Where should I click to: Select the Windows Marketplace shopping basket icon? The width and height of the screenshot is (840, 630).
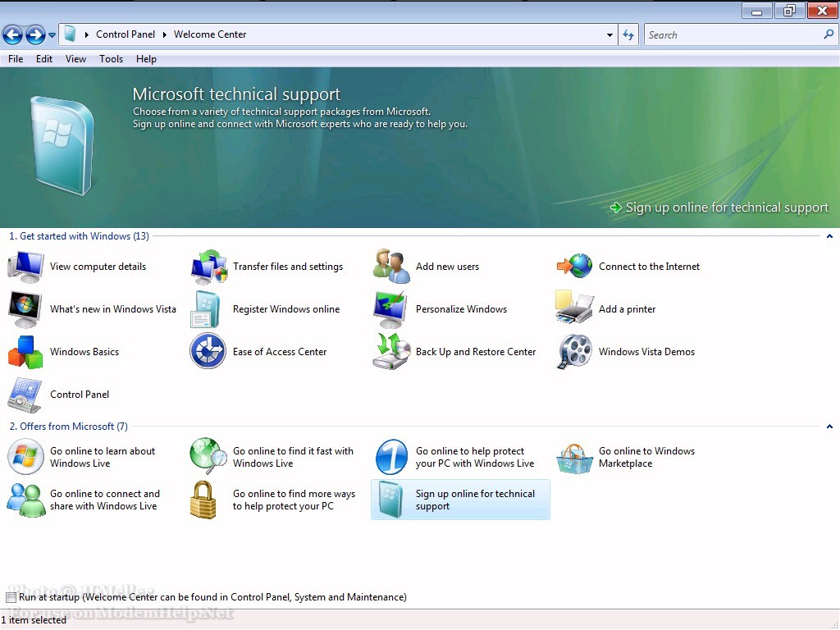pyautogui.click(x=574, y=459)
